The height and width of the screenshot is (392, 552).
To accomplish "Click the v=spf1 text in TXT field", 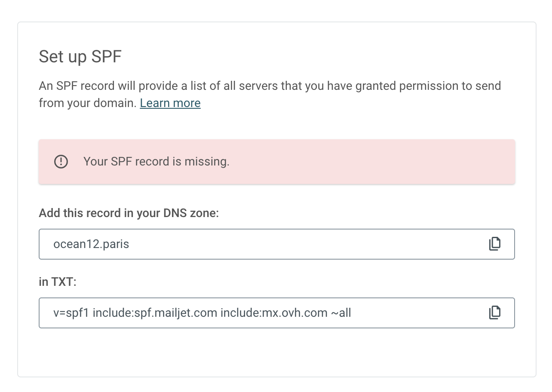I will pyautogui.click(x=71, y=313).
